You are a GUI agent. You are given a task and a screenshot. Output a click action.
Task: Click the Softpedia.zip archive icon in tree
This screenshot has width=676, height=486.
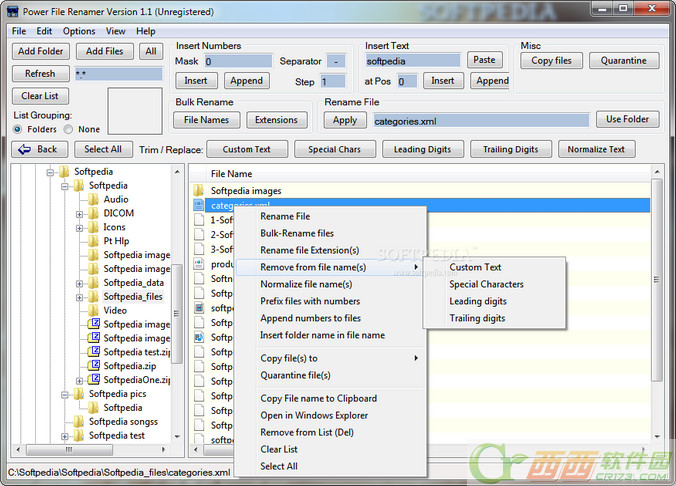[94, 366]
